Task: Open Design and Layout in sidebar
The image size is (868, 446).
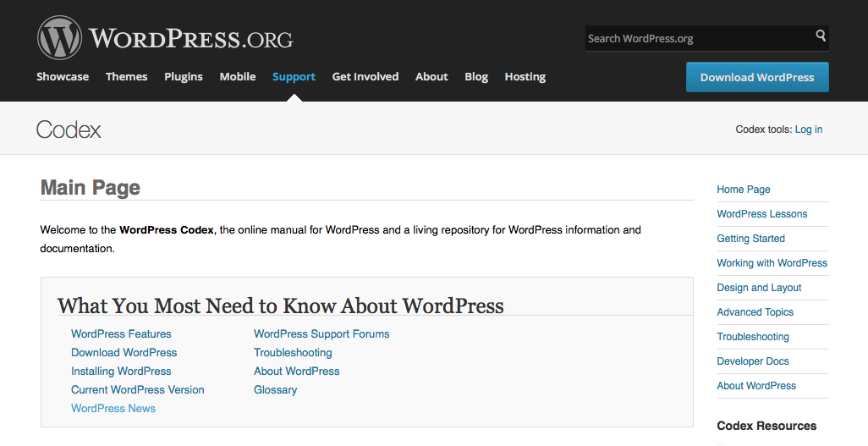Action: pos(759,288)
